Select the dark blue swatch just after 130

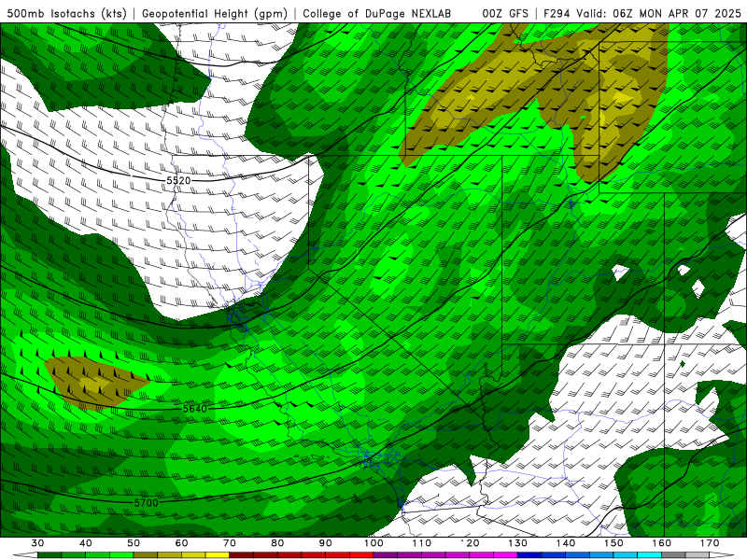click(529, 555)
